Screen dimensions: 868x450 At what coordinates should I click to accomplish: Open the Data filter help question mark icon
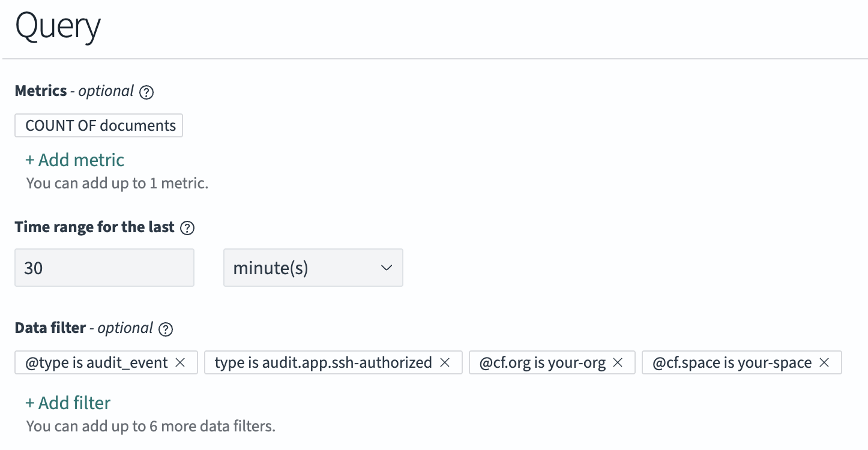(x=164, y=329)
